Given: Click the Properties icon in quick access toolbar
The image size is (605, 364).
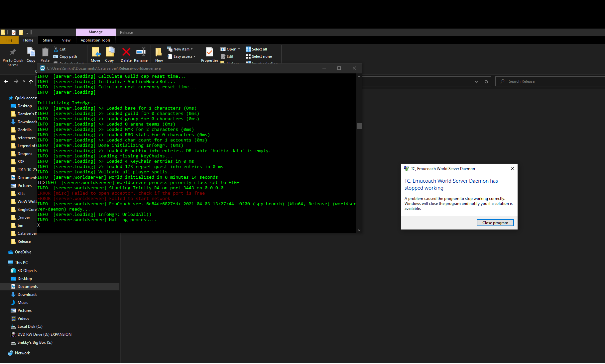Looking at the screenshot, I should point(14,32).
